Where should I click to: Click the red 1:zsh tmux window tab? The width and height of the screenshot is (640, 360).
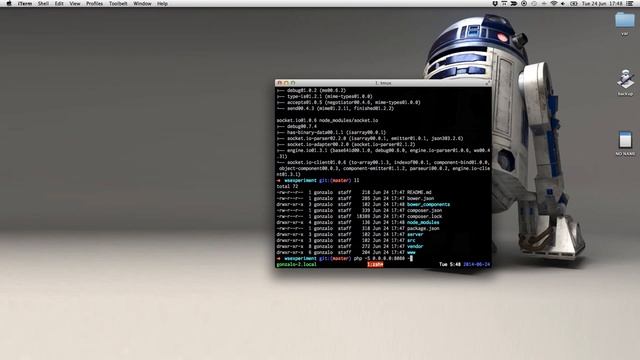(x=375, y=264)
